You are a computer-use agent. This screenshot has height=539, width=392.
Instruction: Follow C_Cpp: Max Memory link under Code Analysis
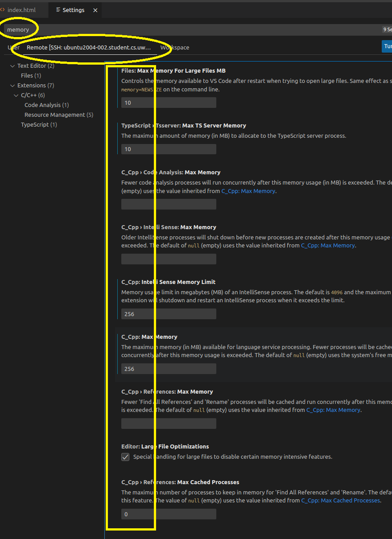[248, 191]
